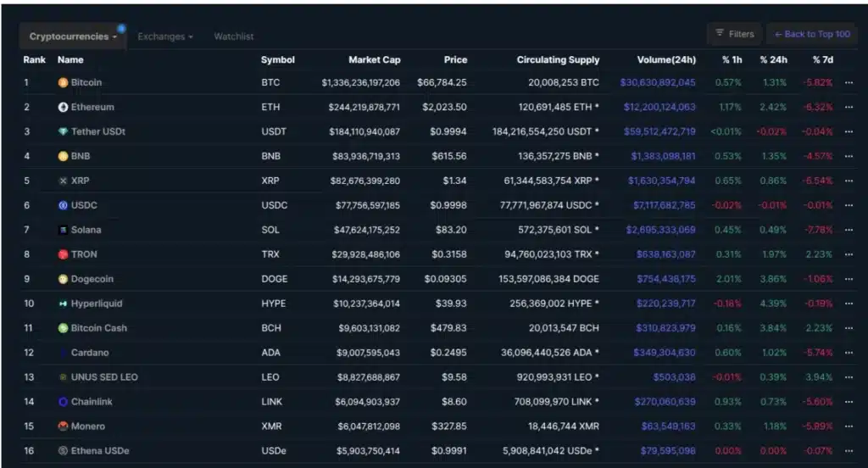Click the Bitcoin coin icon
Screen dimensions: 868x468
click(63, 83)
